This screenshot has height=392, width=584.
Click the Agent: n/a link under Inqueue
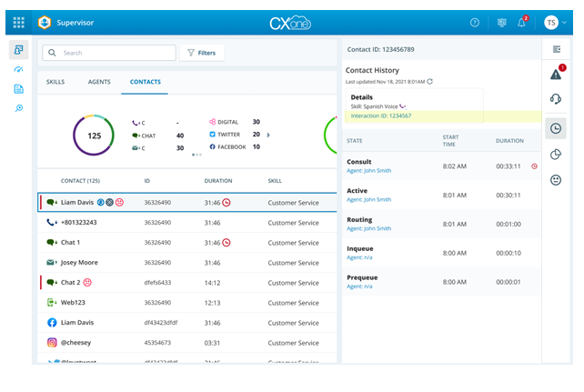tap(359, 257)
